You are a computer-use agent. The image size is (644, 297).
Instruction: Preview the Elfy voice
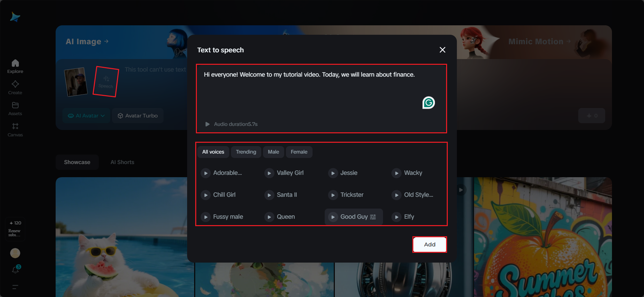point(397,217)
